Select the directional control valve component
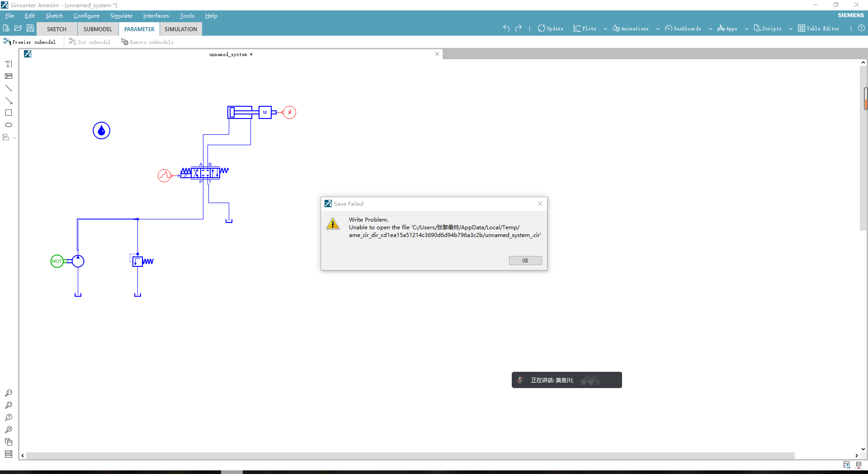The height and width of the screenshot is (474, 868). (x=205, y=172)
